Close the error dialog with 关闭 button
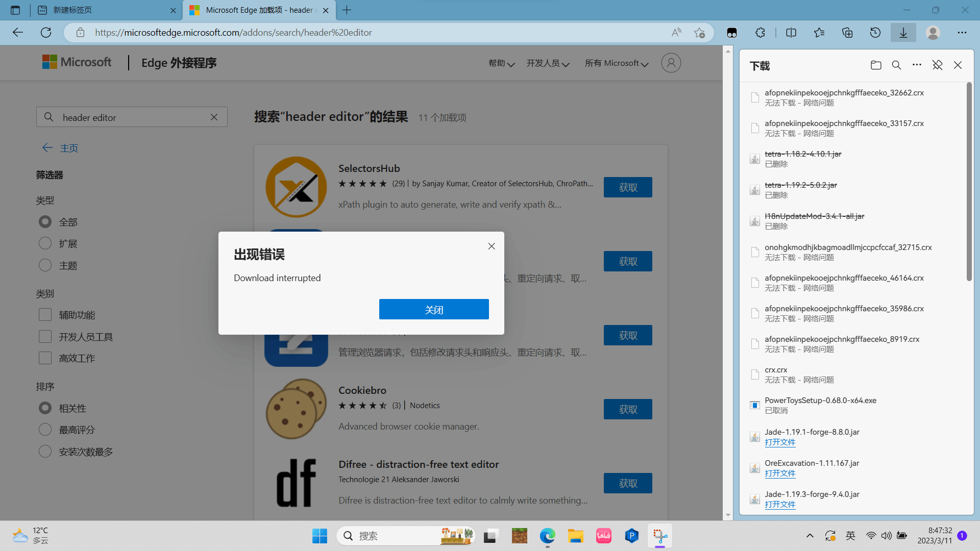 [434, 309]
